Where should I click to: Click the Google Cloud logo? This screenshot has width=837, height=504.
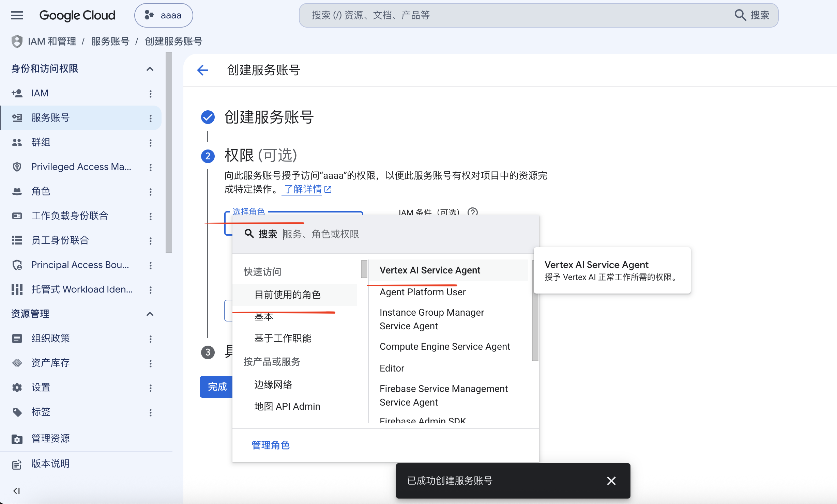click(x=77, y=15)
